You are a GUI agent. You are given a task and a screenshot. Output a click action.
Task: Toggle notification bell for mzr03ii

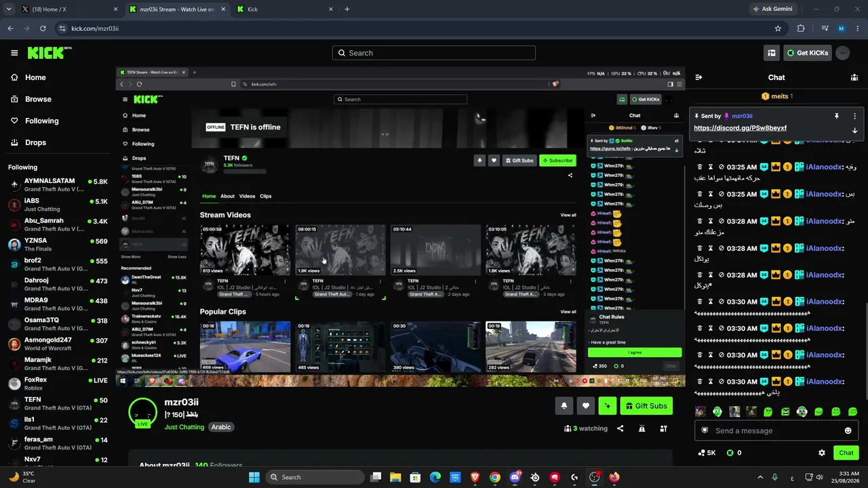click(x=564, y=406)
